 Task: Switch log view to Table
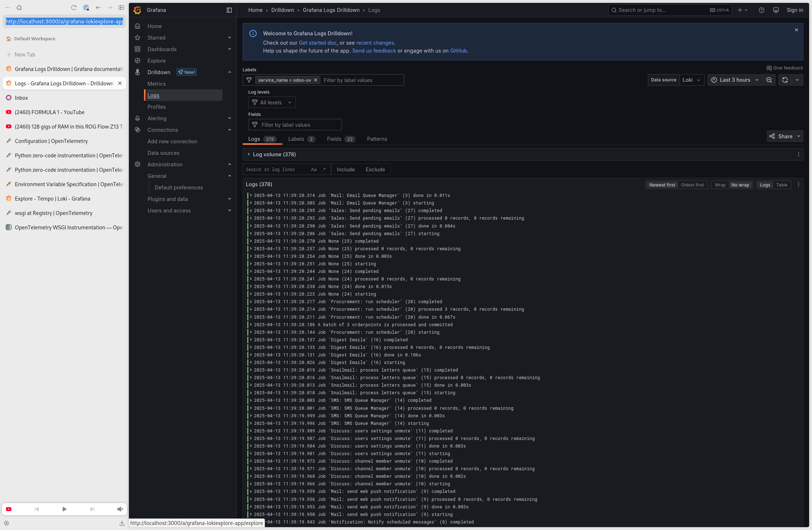tap(782, 185)
